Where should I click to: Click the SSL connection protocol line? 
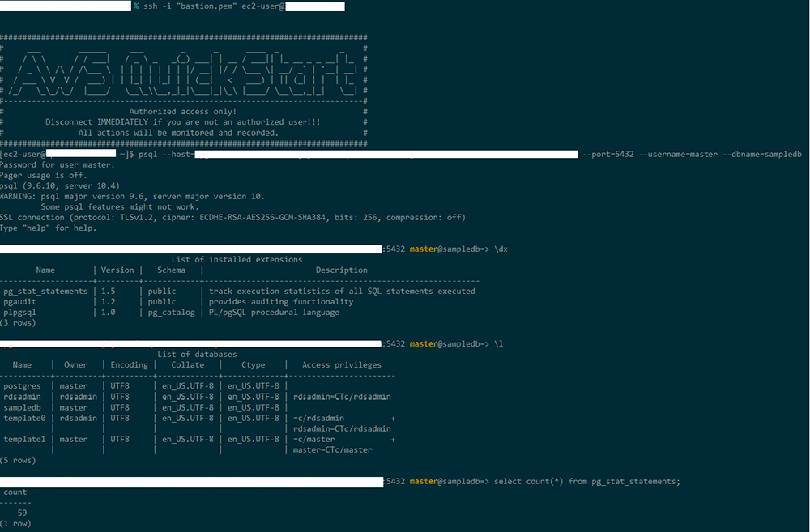point(232,218)
